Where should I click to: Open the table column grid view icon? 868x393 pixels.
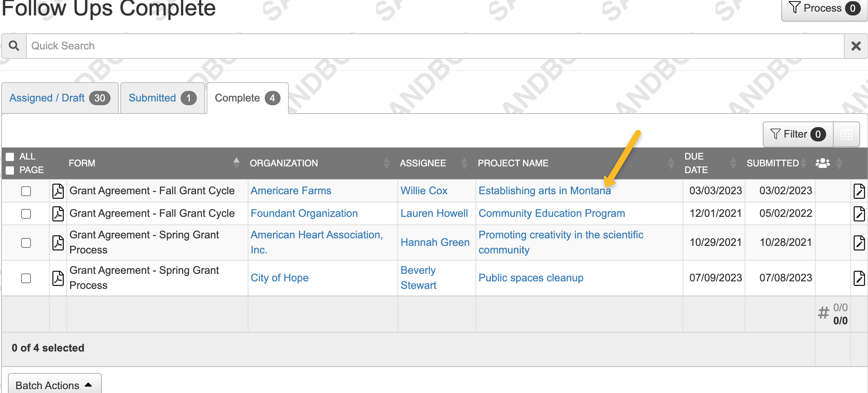point(847,135)
